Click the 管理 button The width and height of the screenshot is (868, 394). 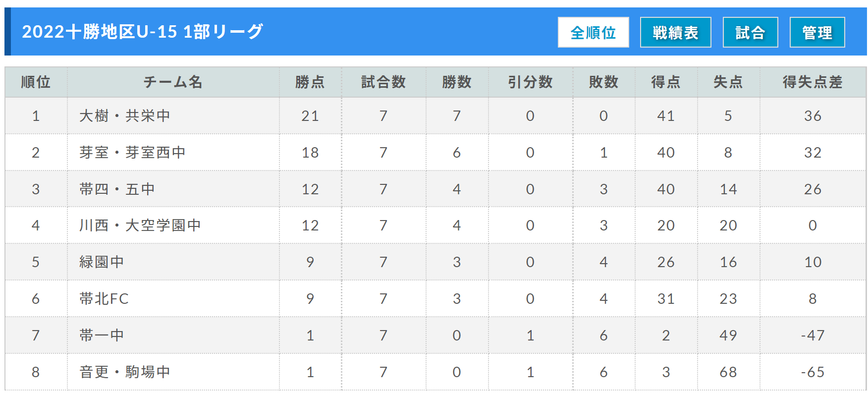point(817,32)
